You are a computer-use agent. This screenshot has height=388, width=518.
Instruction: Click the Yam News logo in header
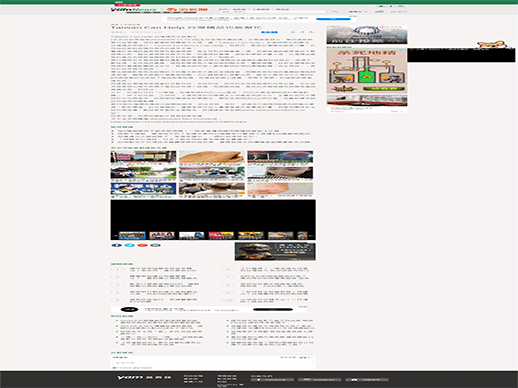(x=133, y=10)
